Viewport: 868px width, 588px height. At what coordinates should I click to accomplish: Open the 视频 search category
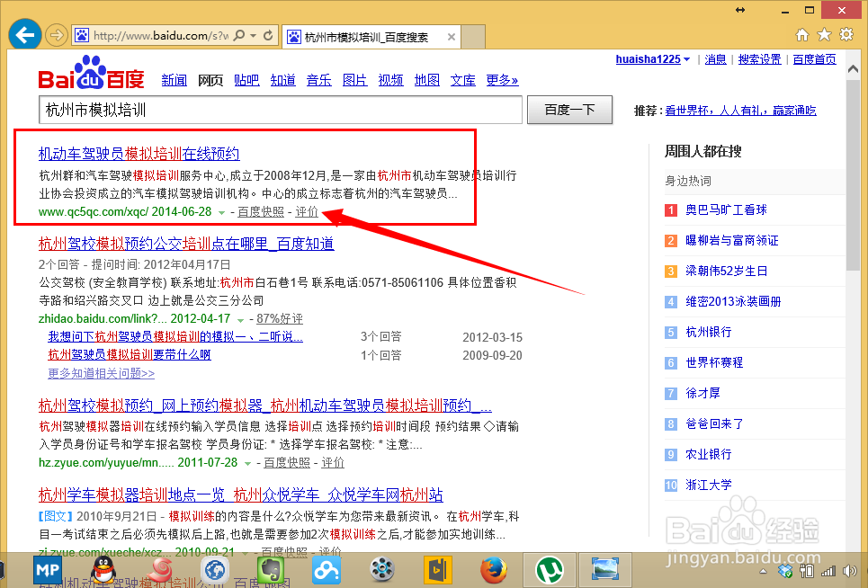390,80
